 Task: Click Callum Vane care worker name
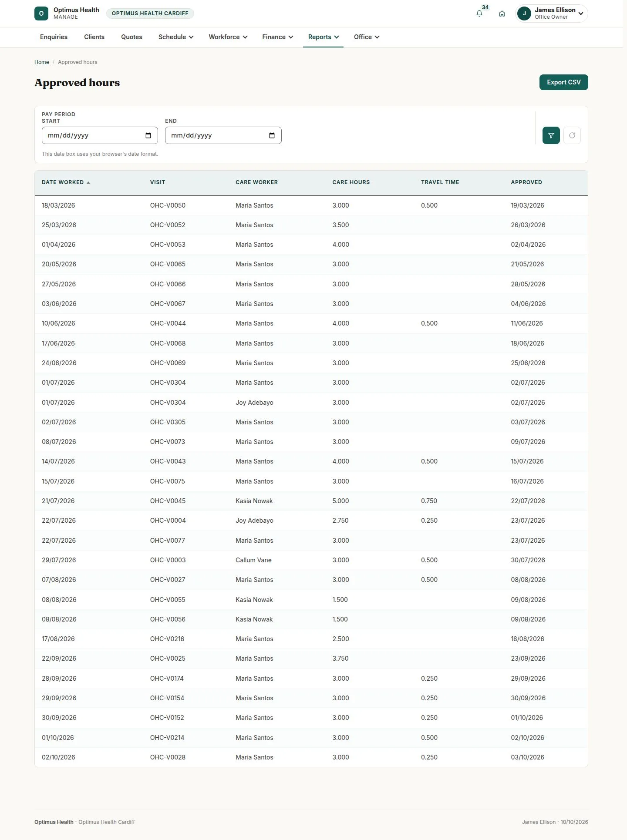coord(253,560)
